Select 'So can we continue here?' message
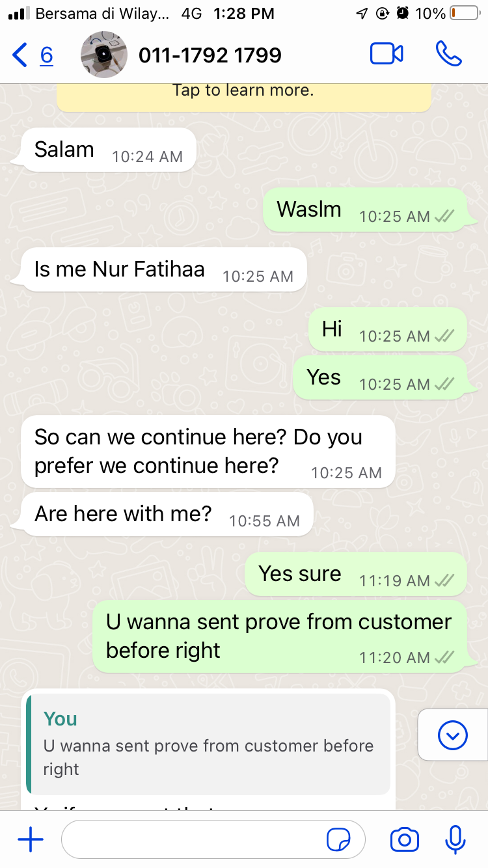This screenshot has width=488, height=868. pyautogui.click(x=208, y=452)
